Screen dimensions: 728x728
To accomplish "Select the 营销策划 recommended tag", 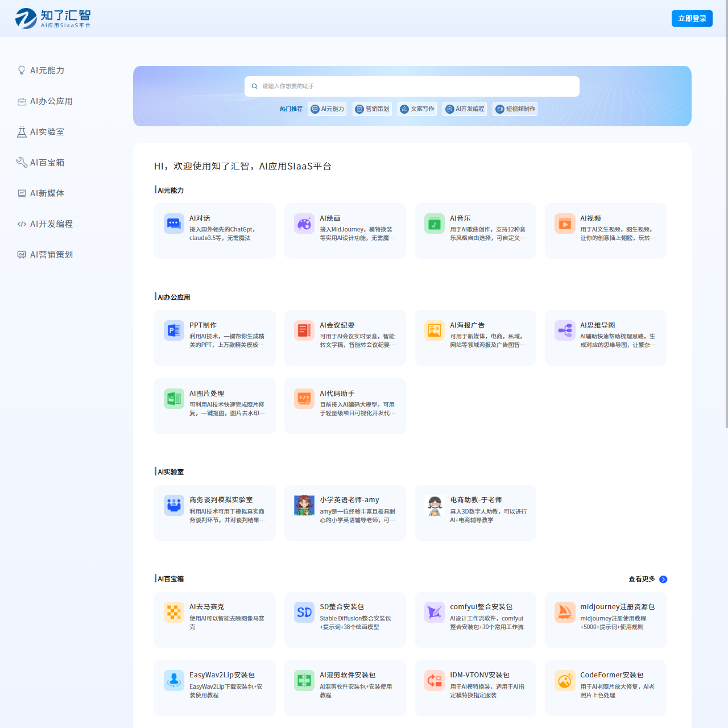I will (373, 109).
